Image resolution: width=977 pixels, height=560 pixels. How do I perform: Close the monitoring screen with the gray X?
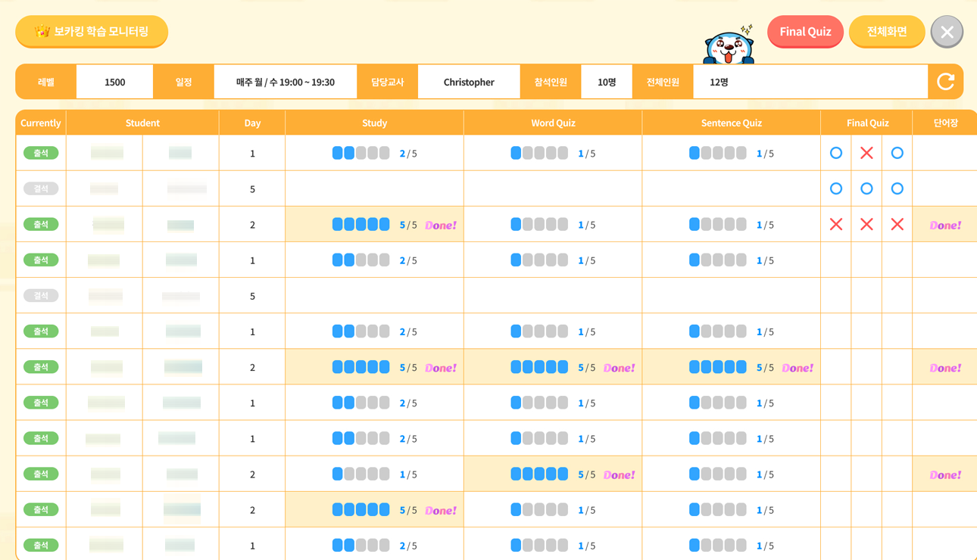click(947, 32)
